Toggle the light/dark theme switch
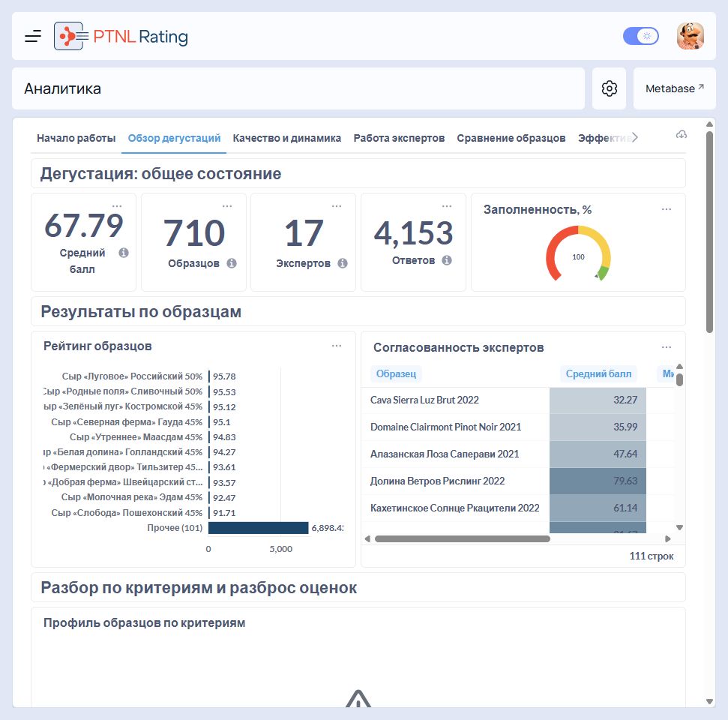Image resolution: width=728 pixels, height=720 pixels. coord(641,36)
